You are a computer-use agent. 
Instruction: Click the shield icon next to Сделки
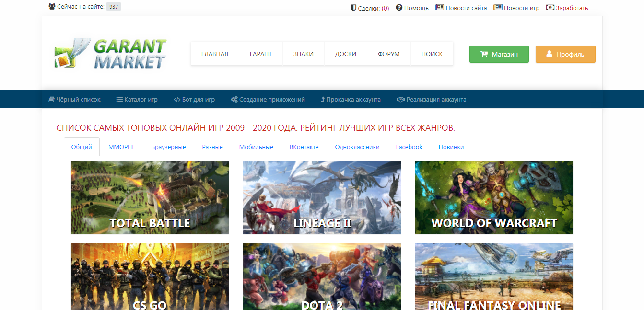pos(353,8)
